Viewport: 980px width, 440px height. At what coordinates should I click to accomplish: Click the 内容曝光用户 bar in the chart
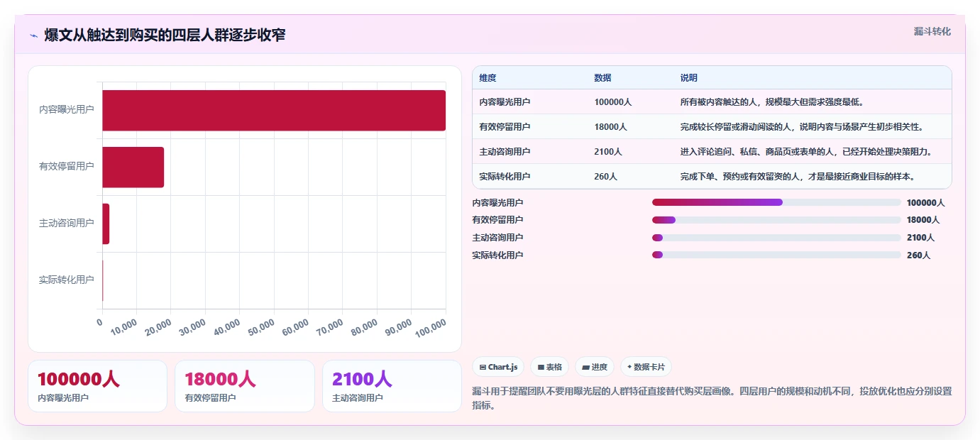[x=274, y=110]
